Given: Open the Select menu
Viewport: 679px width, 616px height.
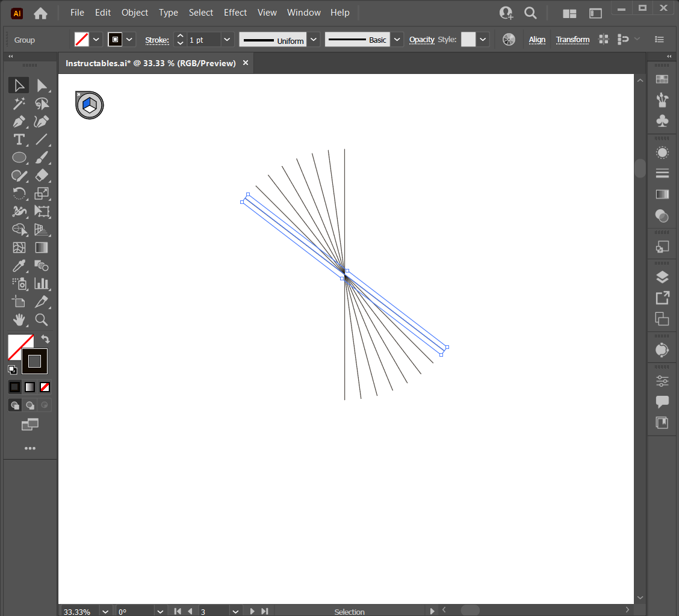Looking at the screenshot, I should [200, 13].
